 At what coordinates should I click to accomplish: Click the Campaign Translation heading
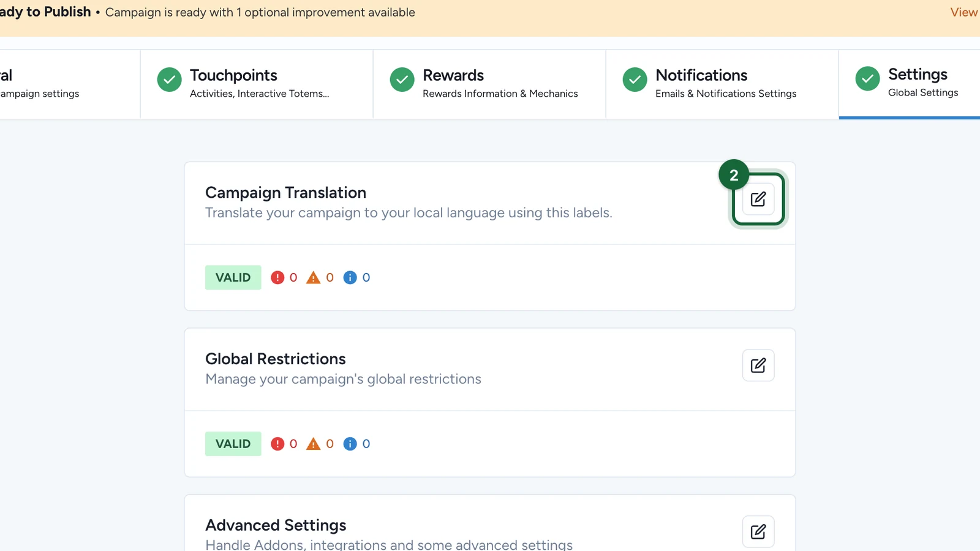[x=286, y=193]
